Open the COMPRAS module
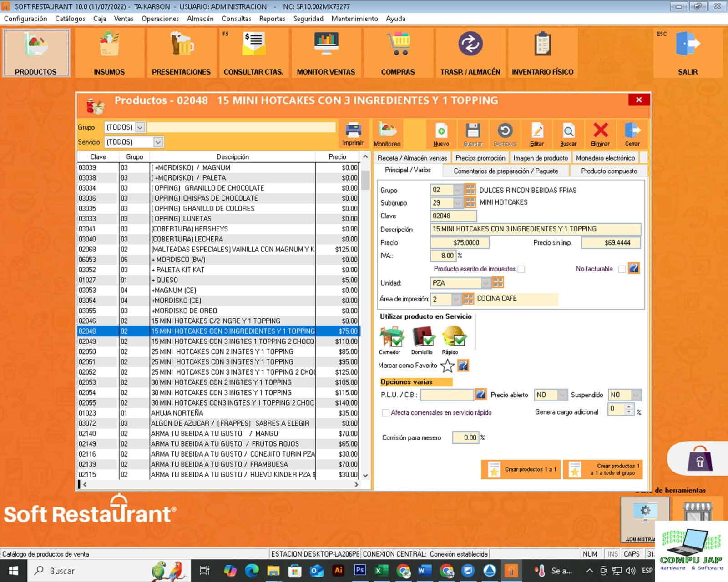Screen dimensions: 728x582 [x=398, y=53]
